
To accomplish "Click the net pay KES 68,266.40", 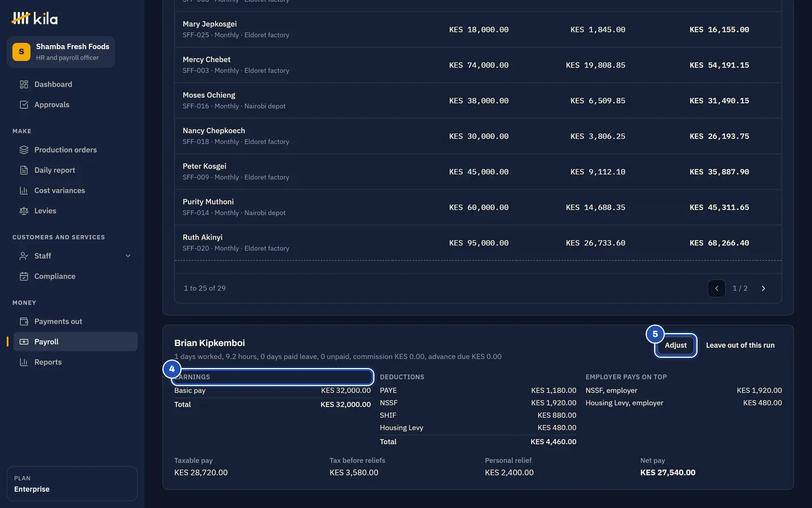I will (x=720, y=243).
